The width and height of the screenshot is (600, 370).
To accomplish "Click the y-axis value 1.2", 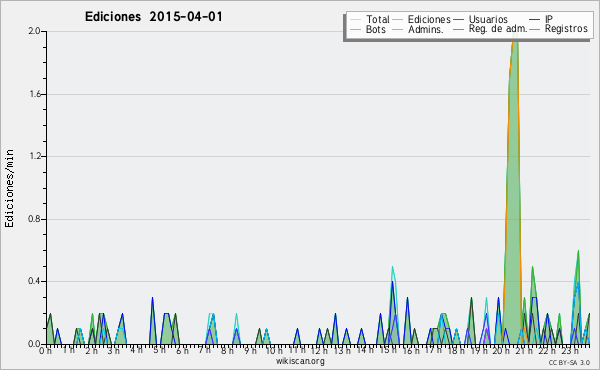I will (x=34, y=156).
